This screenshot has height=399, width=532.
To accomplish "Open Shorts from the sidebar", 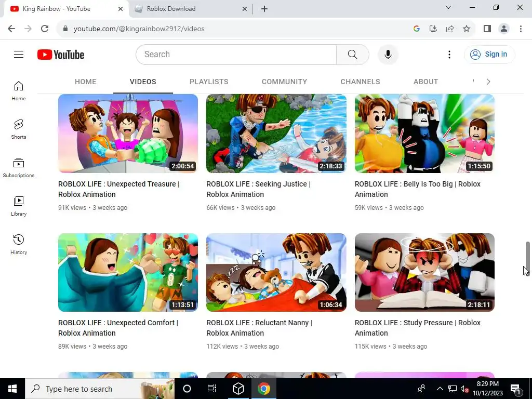I will click(x=19, y=129).
